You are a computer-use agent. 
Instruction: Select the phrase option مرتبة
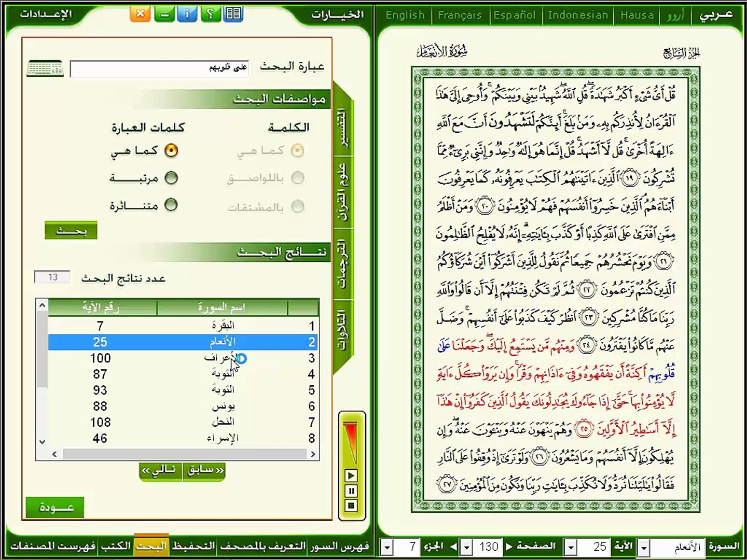pos(171,178)
